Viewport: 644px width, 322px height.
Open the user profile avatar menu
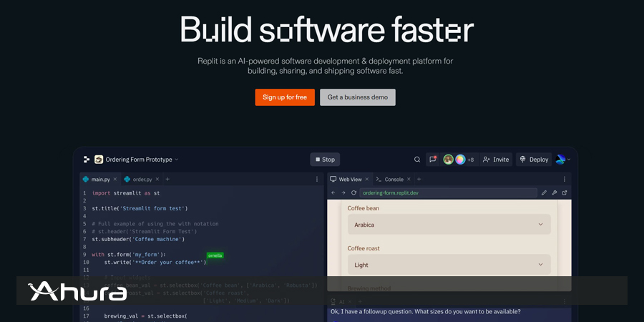tap(562, 160)
